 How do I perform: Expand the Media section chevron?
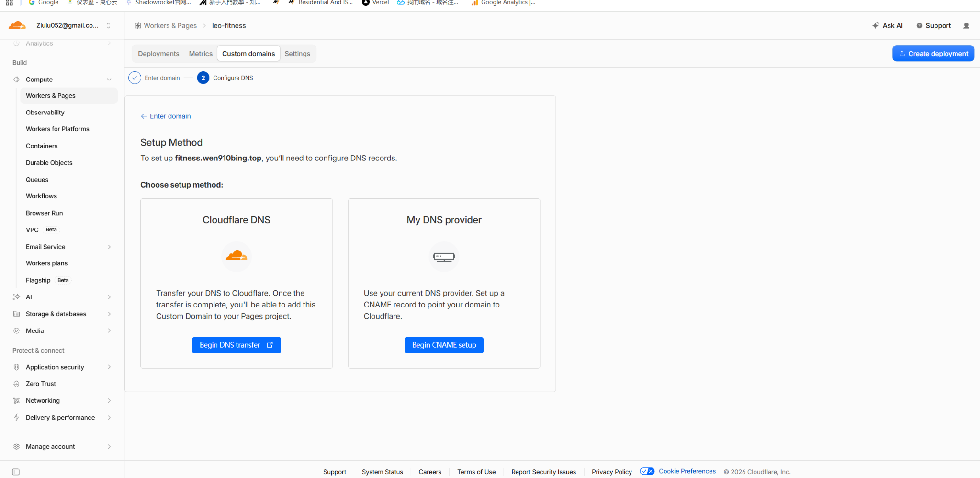coord(109,330)
